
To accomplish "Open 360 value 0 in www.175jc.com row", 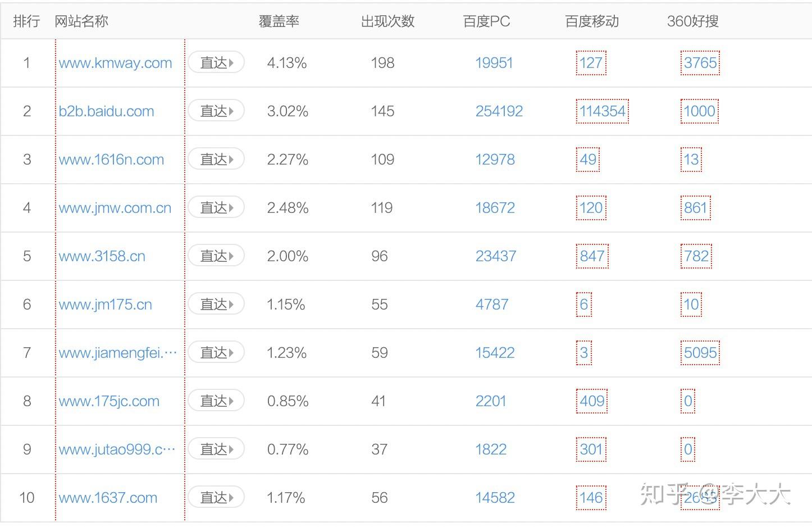I will click(688, 401).
